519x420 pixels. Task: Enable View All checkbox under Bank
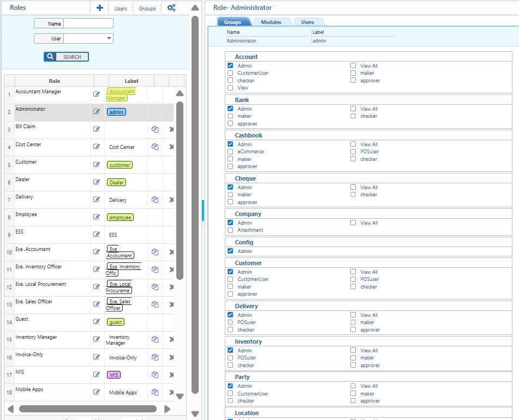(353, 109)
